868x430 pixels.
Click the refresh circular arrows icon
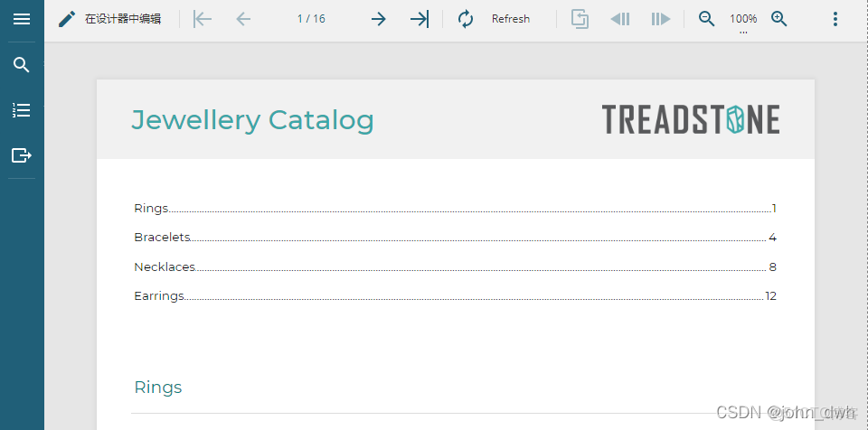pyautogui.click(x=466, y=19)
